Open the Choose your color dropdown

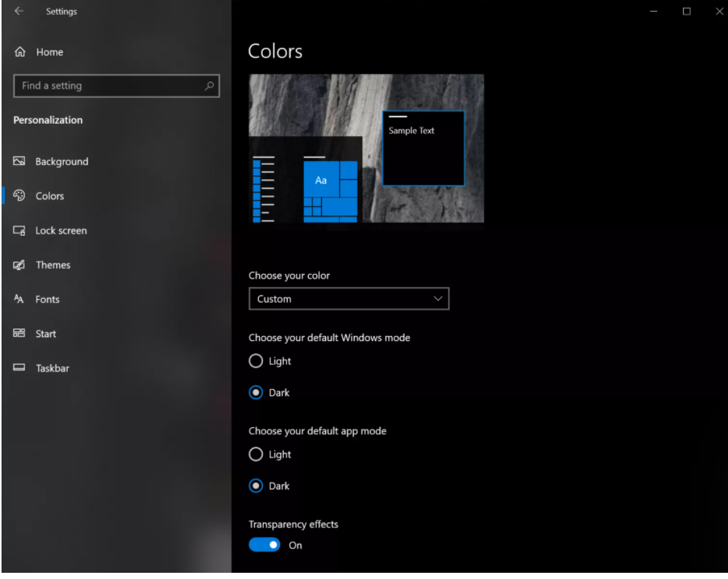[x=349, y=299]
